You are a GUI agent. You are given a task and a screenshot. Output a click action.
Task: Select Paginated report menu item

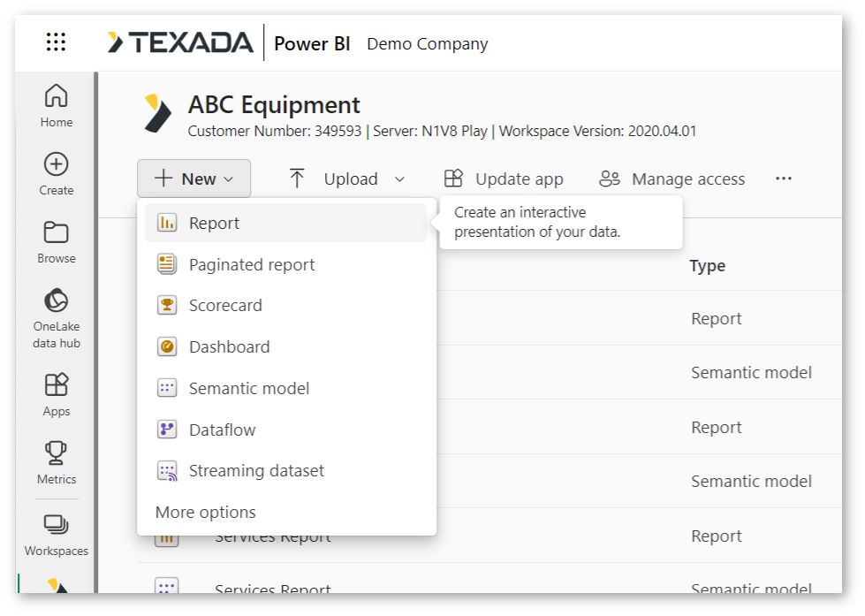point(285,264)
